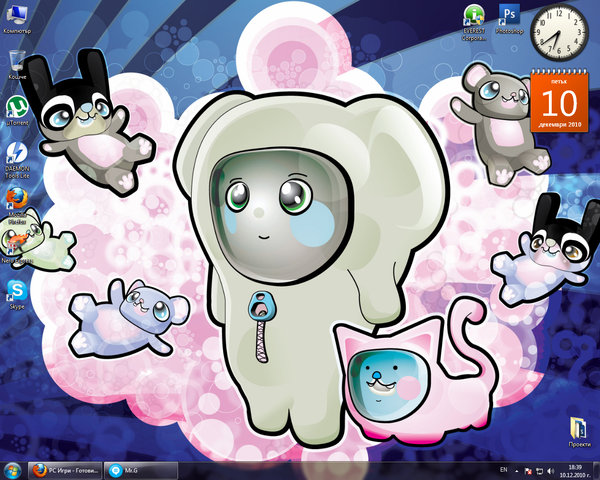Screen dimensions: 600x480
Task: Open the Кошче recycle bin icon
Action: coord(17,65)
